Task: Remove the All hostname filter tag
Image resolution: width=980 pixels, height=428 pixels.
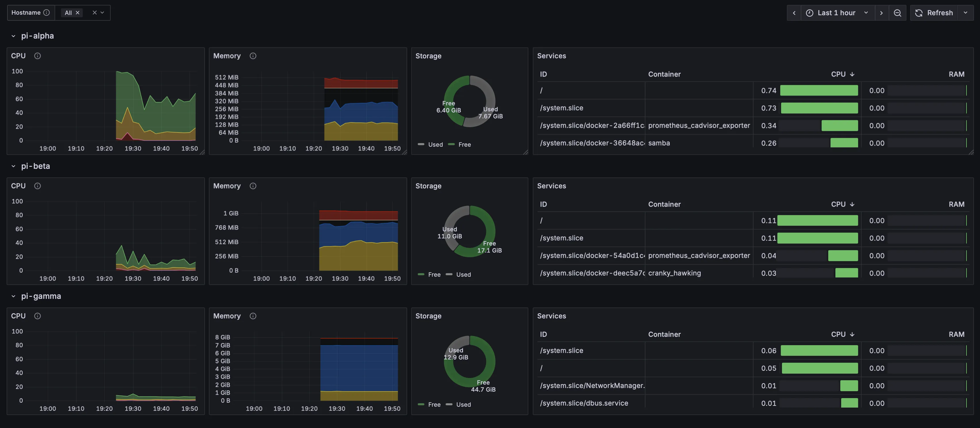Action: (78, 13)
